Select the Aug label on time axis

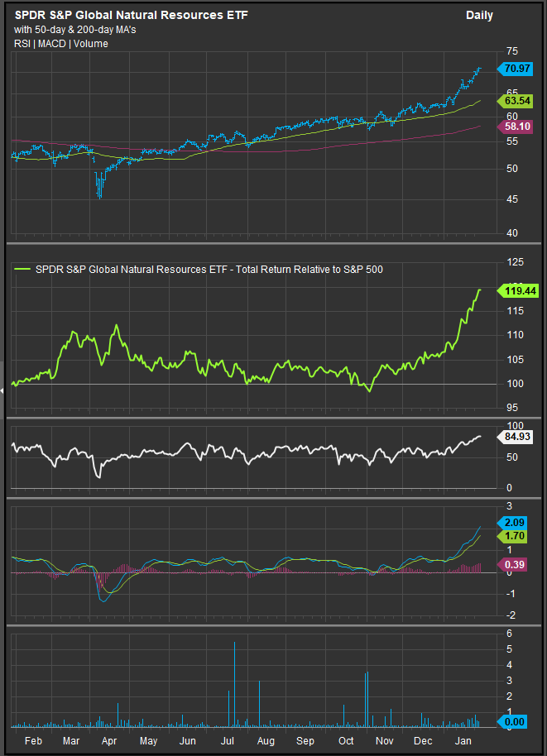coord(265,742)
